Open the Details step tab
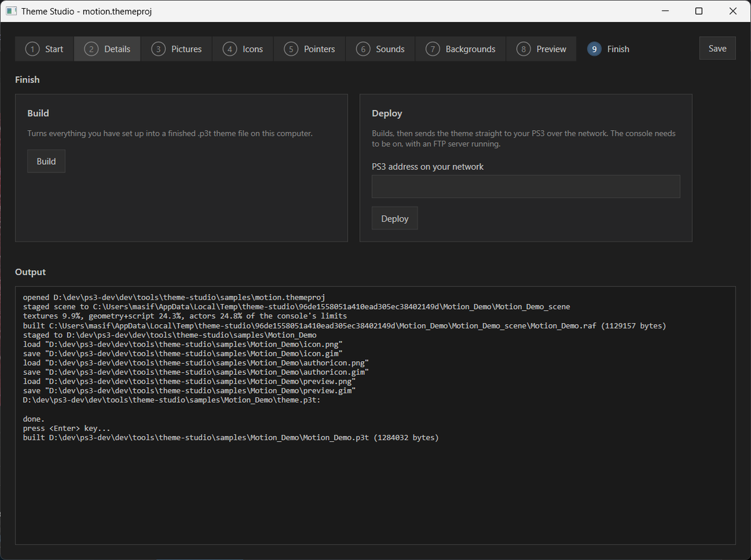The width and height of the screenshot is (751, 560). click(x=107, y=49)
